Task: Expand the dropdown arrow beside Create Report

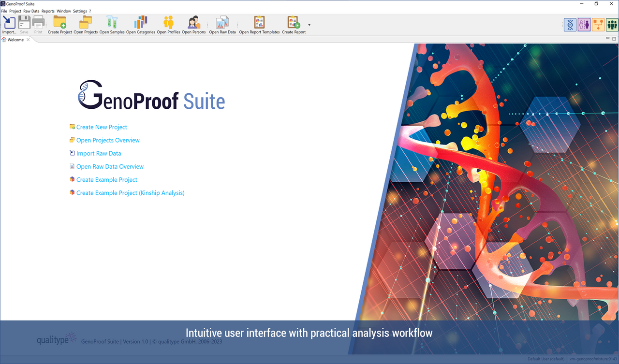Action: tap(309, 25)
